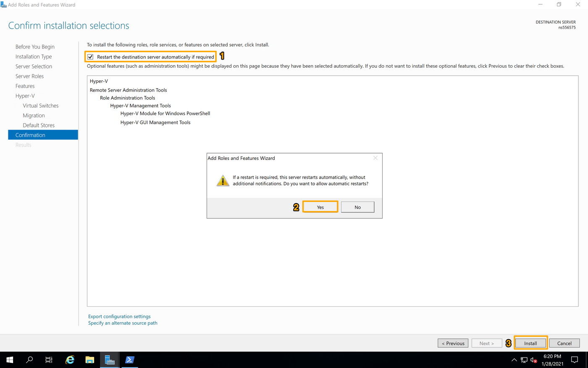Switch to Server Manager in taskbar
The image size is (588, 368).
(109, 360)
